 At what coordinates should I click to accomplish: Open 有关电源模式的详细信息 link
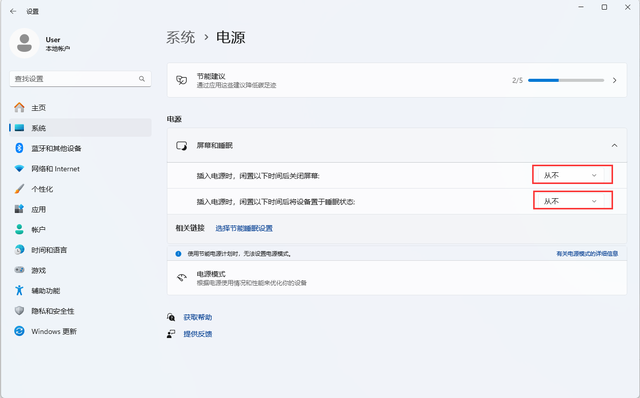coord(587,253)
